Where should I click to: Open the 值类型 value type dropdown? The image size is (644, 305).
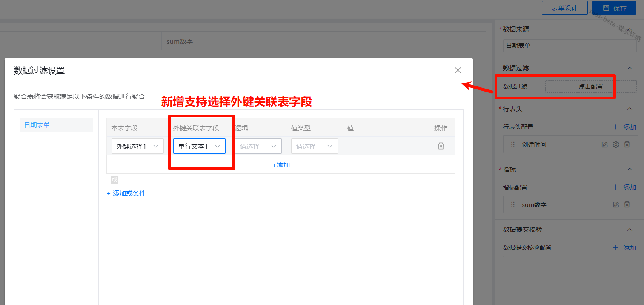click(314, 146)
